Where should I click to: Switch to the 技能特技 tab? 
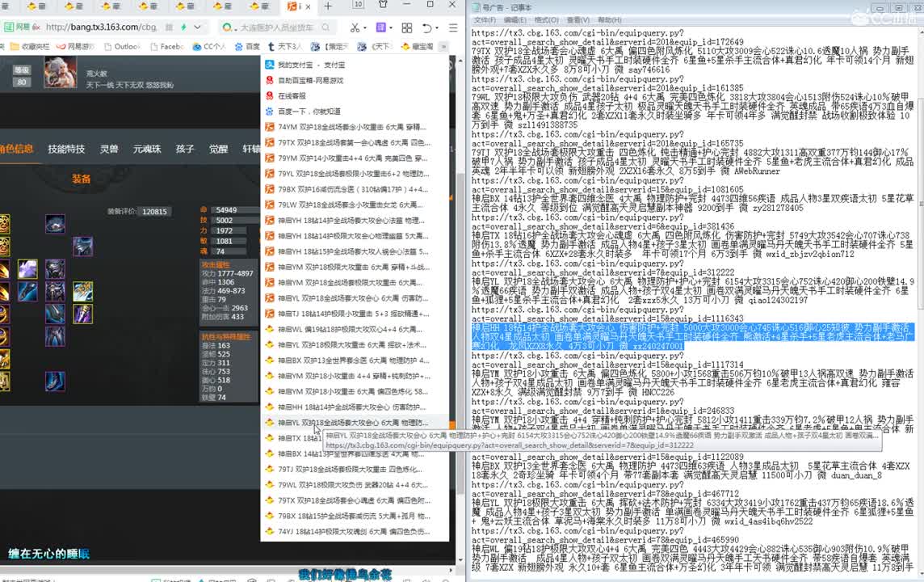65,149
